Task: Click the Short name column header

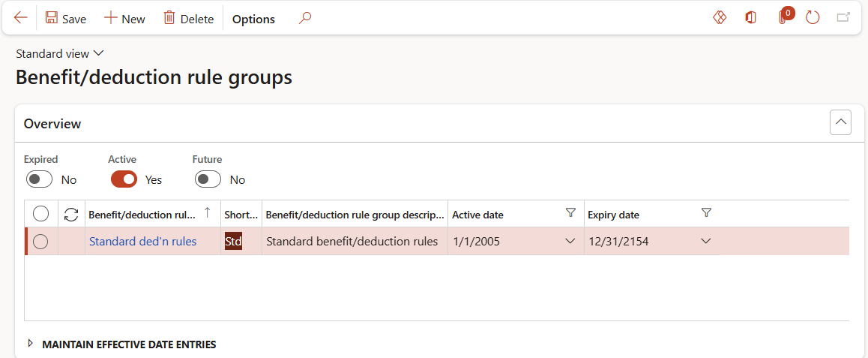Action: coord(241,214)
